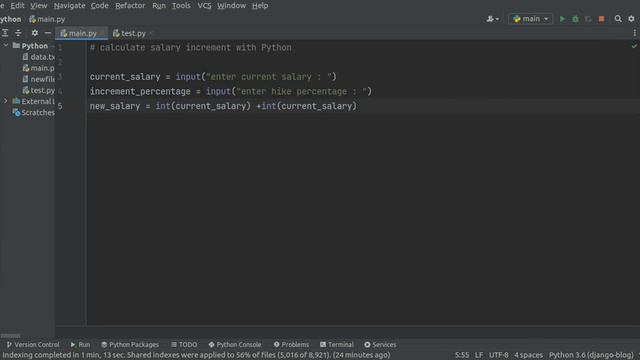The width and height of the screenshot is (640, 360).
Task: Run the main configuration
Action: coord(562,19)
